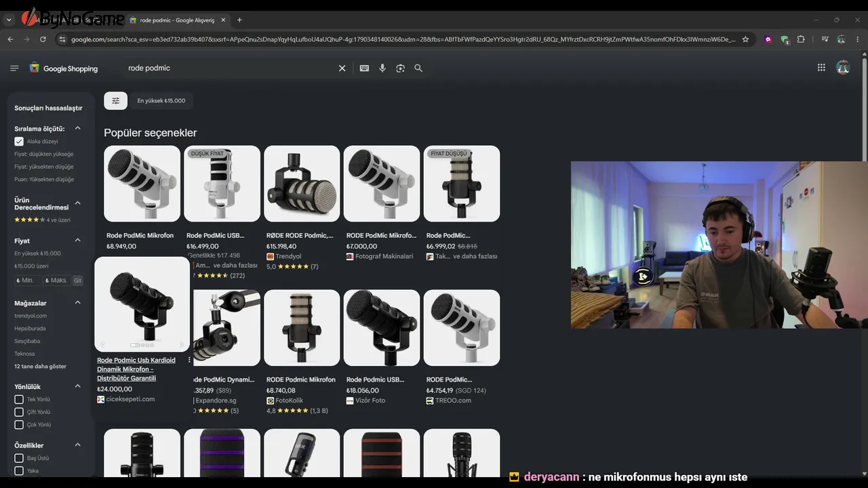Collapse the Fiyat filter section
Image resolution: width=868 pixels, height=488 pixels.
click(77, 240)
